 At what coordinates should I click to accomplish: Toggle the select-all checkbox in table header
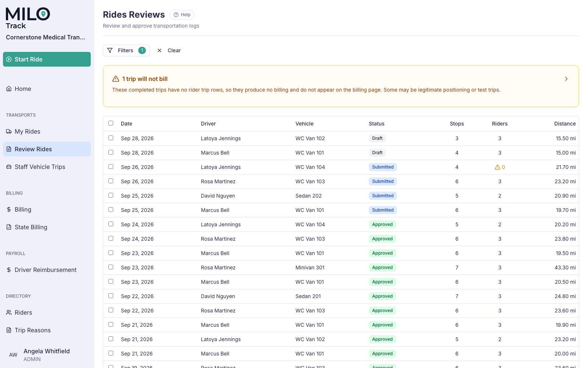pyautogui.click(x=111, y=123)
